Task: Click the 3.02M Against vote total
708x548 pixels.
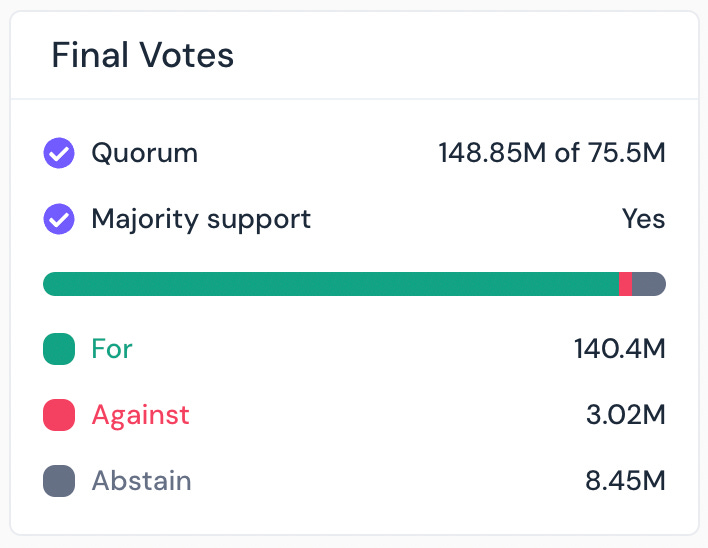Action: click(x=625, y=415)
